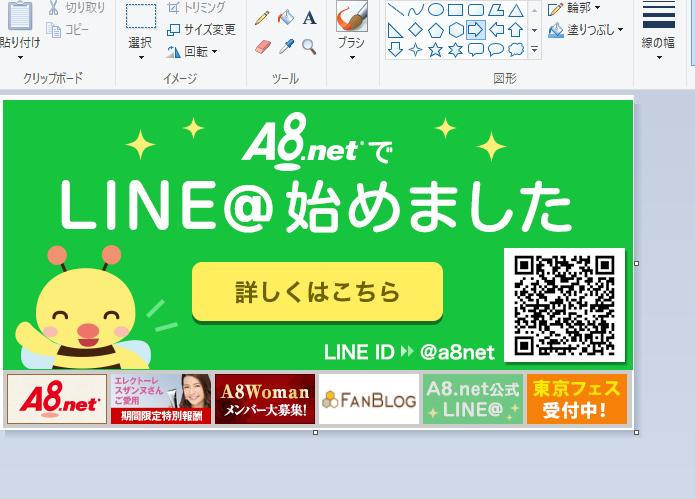
Task: Select the Color picker eyedropper tool
Action: [286, 47]
